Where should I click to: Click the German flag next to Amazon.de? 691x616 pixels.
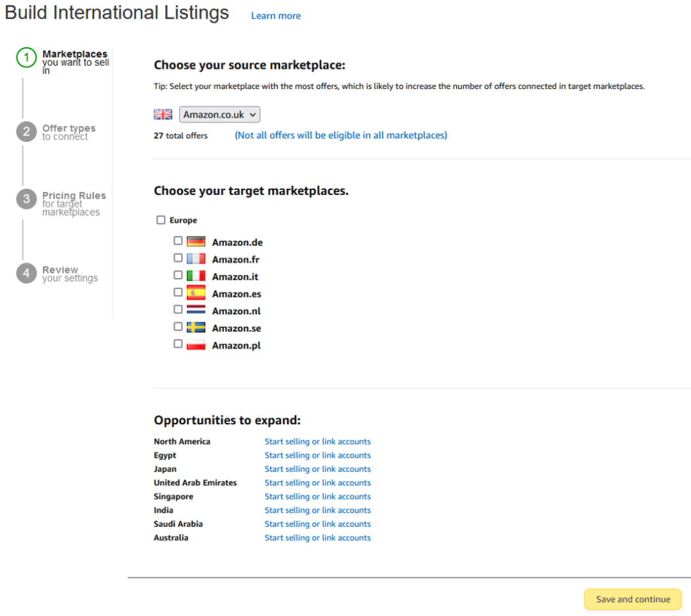coord(196,242)
